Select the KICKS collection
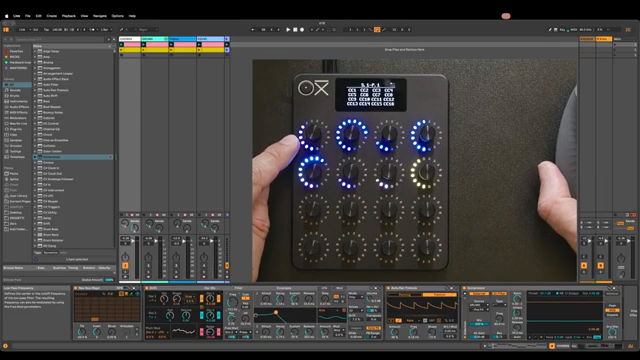Viewport: 640px width, 360px height. tap(15, 57)
